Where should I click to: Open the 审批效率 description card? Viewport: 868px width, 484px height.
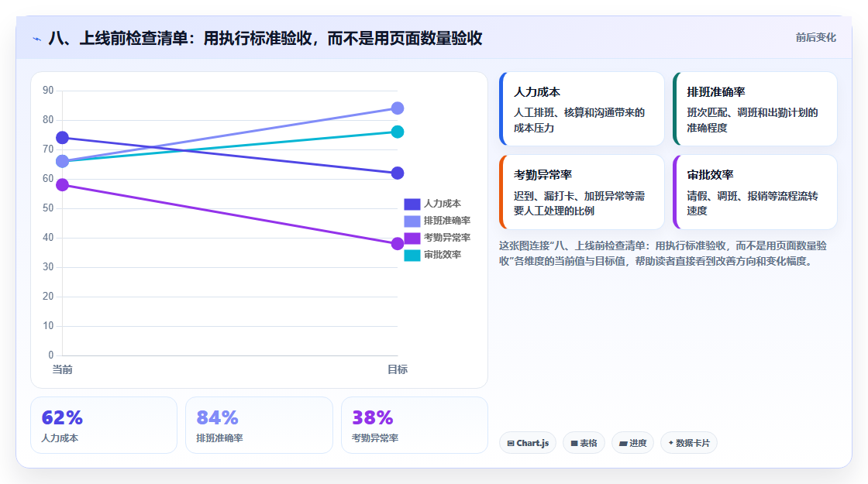point(755,192)
